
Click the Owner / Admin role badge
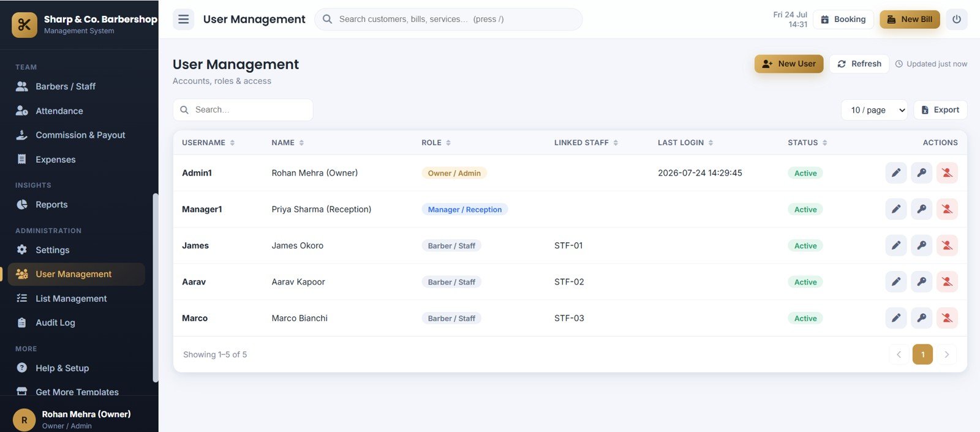click(x=454, y=173)
